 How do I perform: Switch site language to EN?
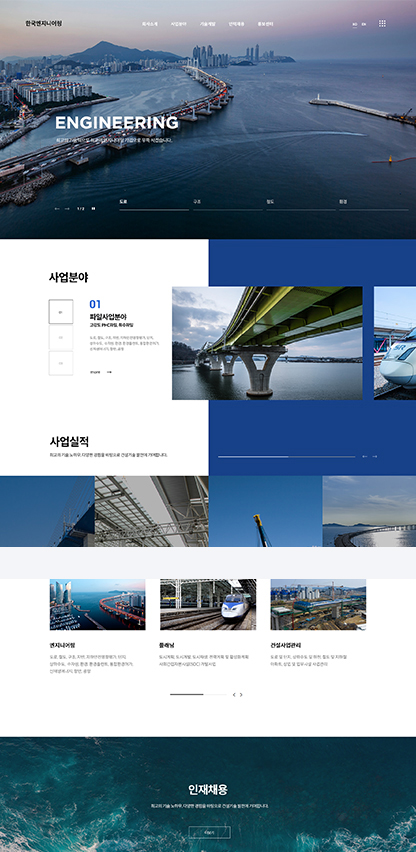coord(364,24)
